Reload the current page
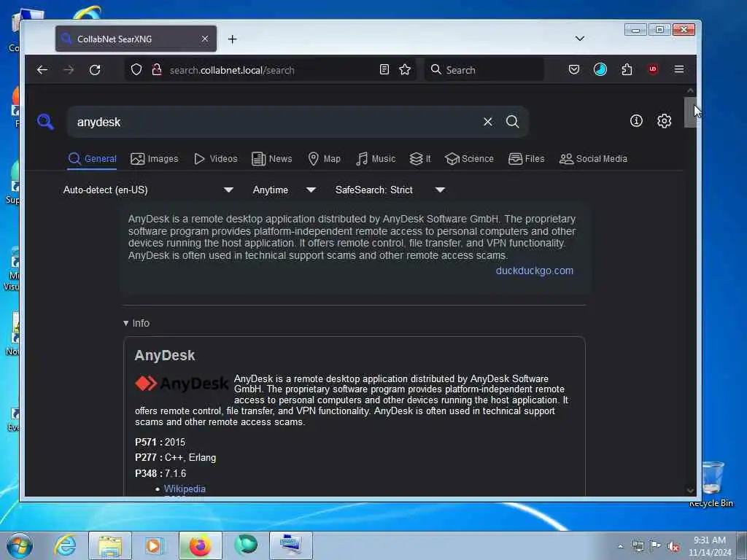 tap(95, 70)
